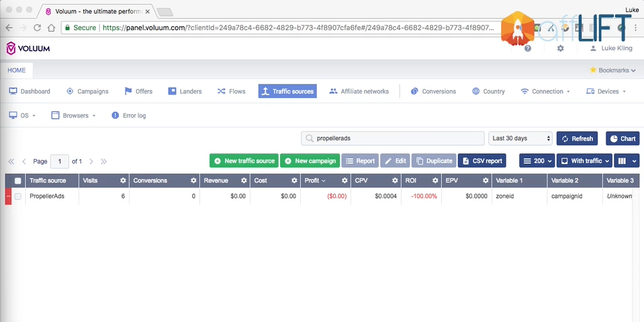Go to first page arrow
The height and width of the screenshot is (322, 644).
pos(11,161)
